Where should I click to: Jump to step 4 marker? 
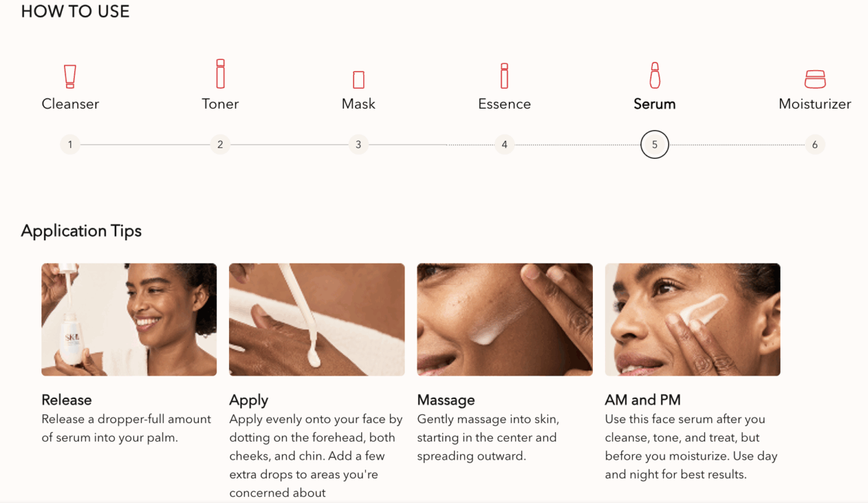(x=504, y=145)
